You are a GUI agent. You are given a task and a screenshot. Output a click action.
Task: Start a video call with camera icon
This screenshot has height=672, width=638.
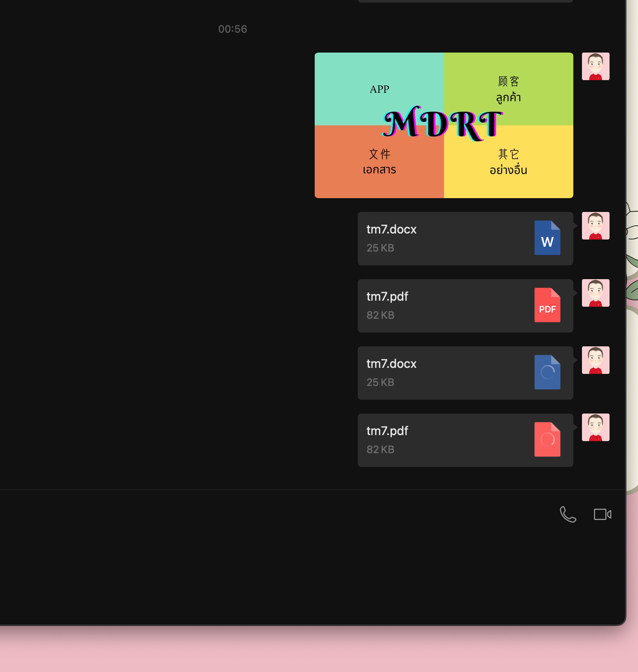click(x=602, y=514)
